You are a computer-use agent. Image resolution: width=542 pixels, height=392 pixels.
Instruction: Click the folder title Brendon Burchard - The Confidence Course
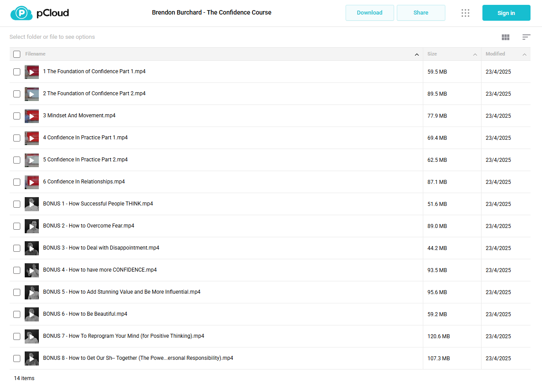(211, 12)
